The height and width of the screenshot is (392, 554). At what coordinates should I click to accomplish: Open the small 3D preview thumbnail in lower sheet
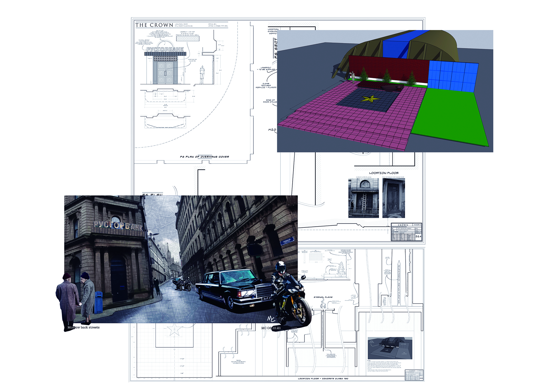(x=390, y=348)
